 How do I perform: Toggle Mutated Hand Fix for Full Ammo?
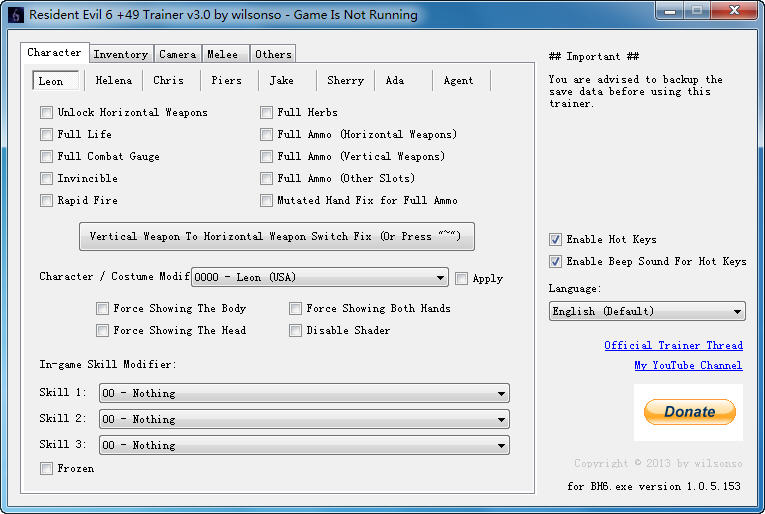266,200
